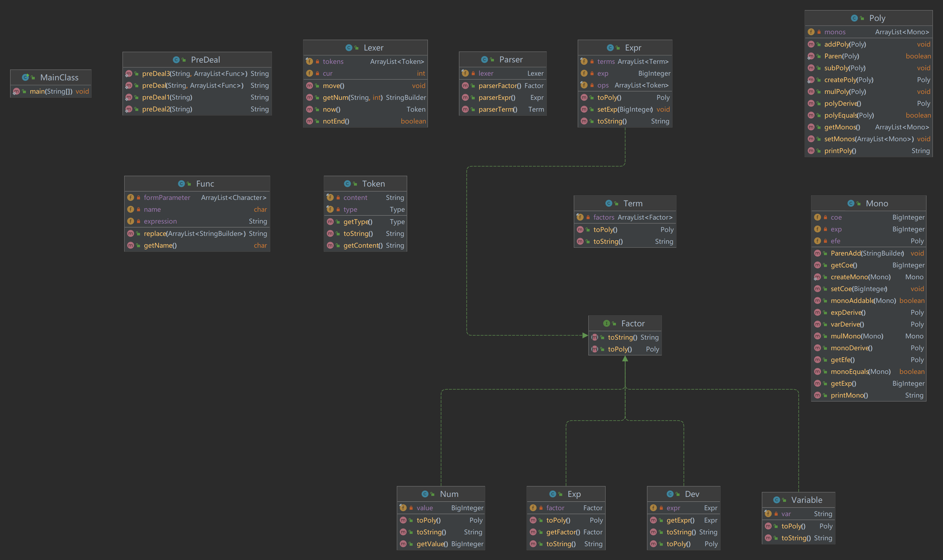Click the factors field in Term
943x560 pixels.
click(x=625, y=217)
